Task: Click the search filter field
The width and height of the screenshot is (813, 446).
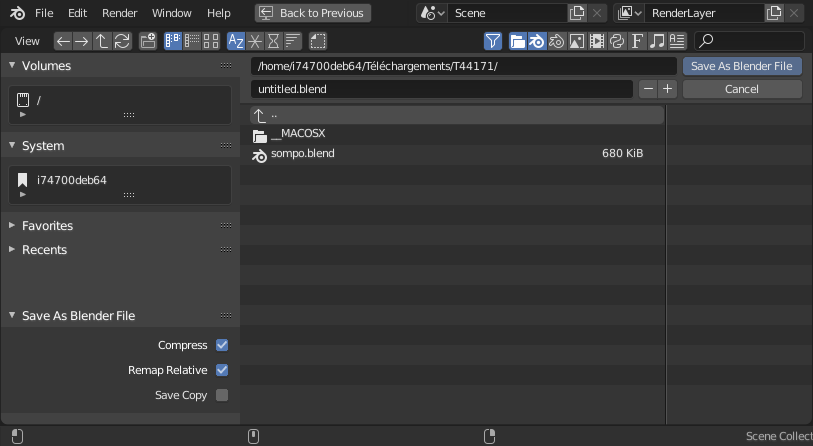Action: pos(749,41)
